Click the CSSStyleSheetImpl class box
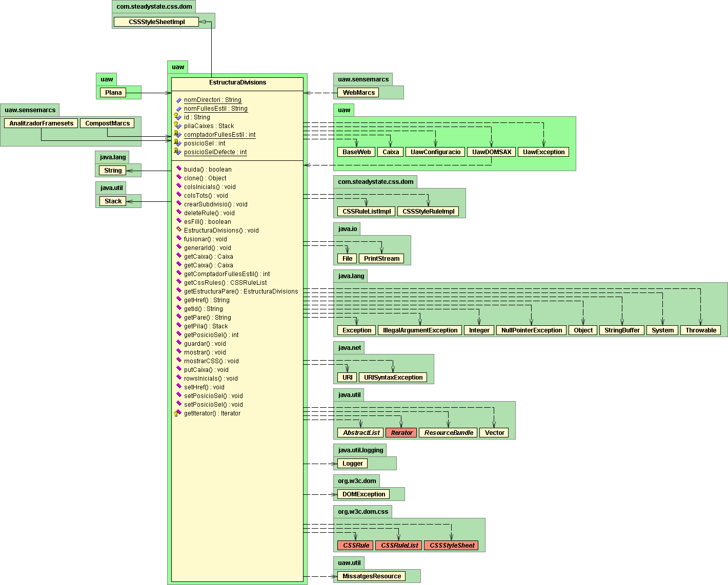 click(156, 22)
